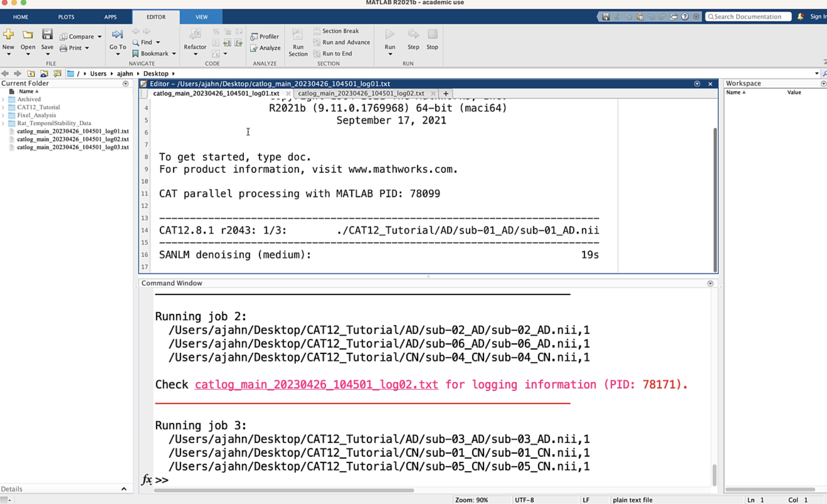Click the Zoom: 90% status indicator
827x504 pixels.
point(471,500)
